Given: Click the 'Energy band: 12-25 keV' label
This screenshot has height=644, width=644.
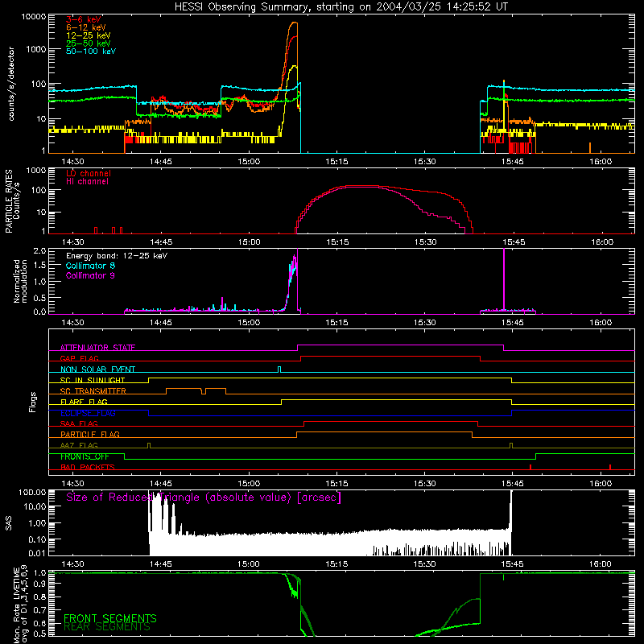Looking at the screenshot, I should tap(117, 256).
